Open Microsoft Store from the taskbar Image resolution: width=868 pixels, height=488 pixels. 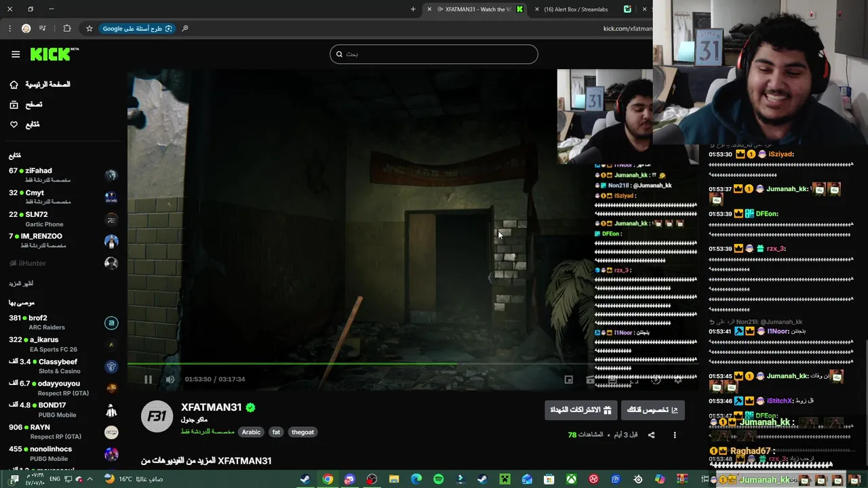point(549,479)
